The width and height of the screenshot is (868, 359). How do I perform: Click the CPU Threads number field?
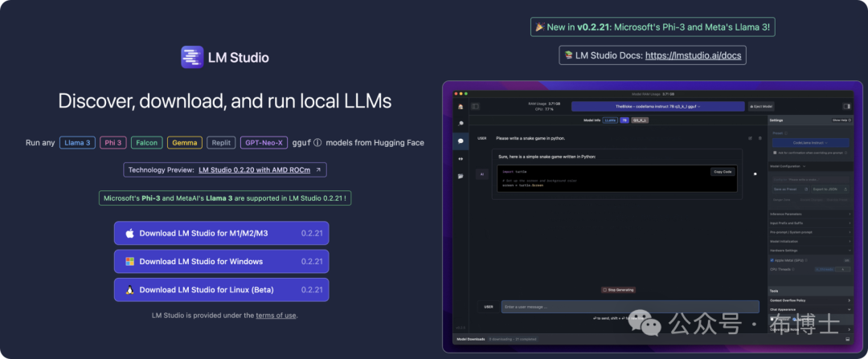click(x=842, y=269)
